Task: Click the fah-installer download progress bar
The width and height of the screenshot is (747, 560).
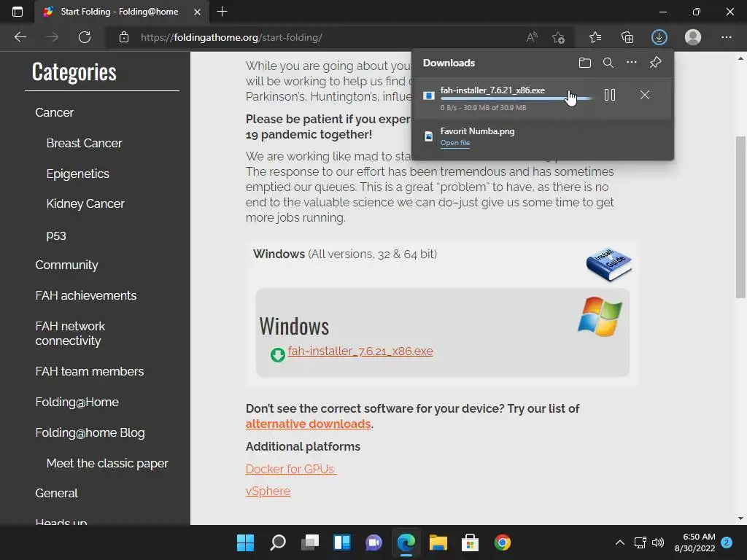Action: [x=516, y=98]
